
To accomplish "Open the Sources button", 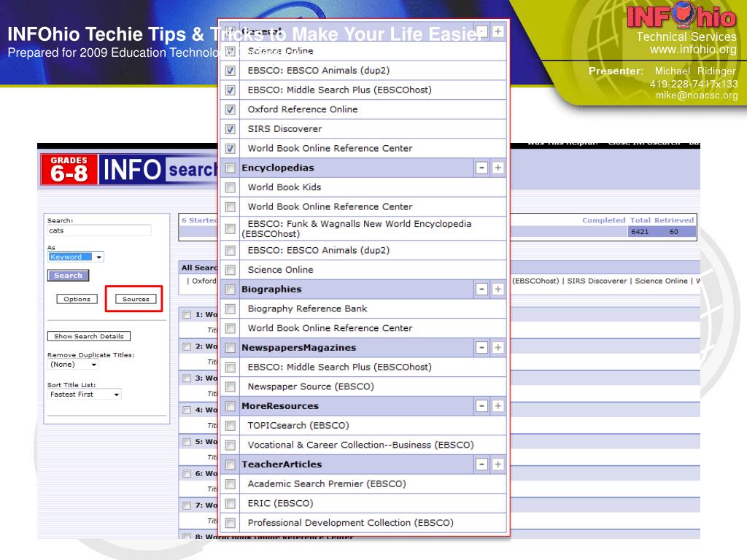I will [x=136, y=299].
